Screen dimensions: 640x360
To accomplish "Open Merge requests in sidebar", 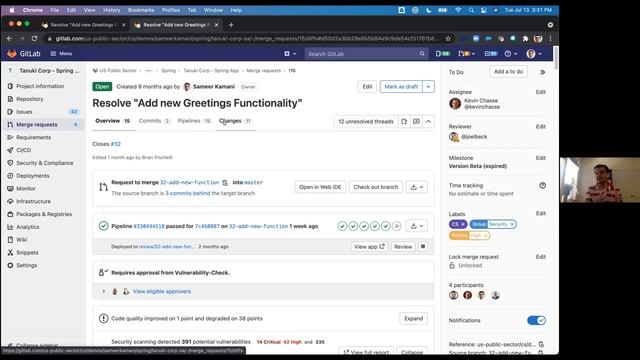I will tap(37, 124).
